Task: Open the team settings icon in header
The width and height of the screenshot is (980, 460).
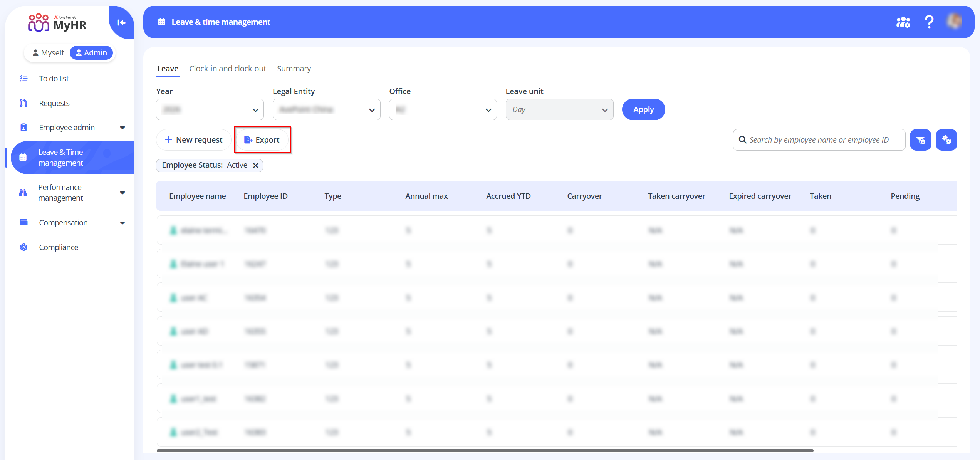Action: [903, 22]
